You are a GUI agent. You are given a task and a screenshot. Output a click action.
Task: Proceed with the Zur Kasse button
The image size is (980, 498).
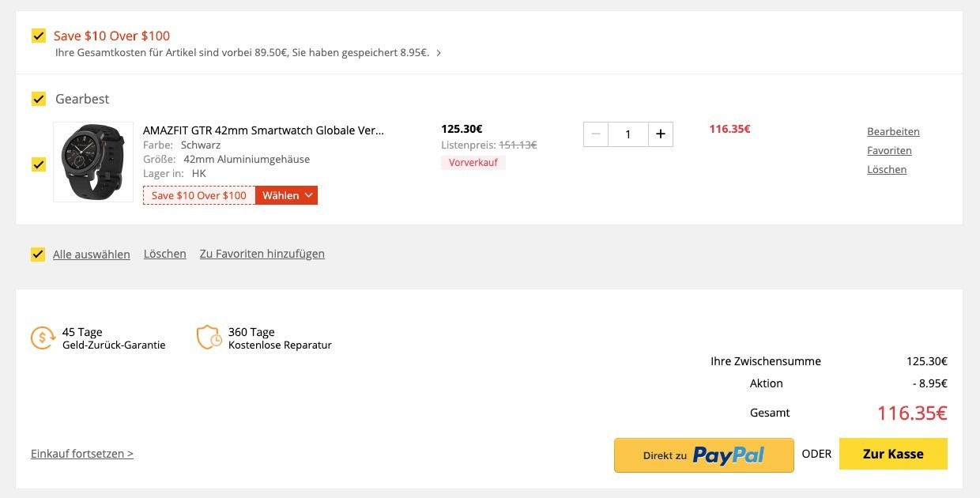pos(893,455)
